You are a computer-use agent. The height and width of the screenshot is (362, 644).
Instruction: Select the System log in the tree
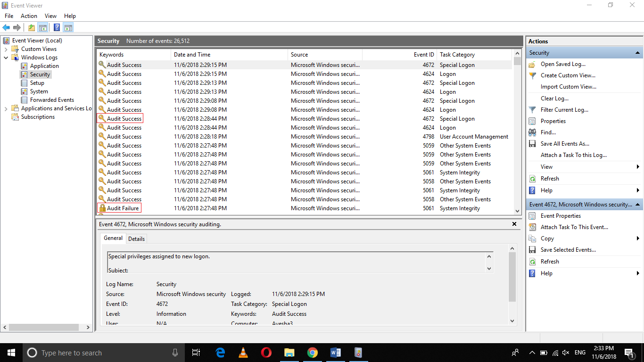pyautogui.click(x=39, y=91)
